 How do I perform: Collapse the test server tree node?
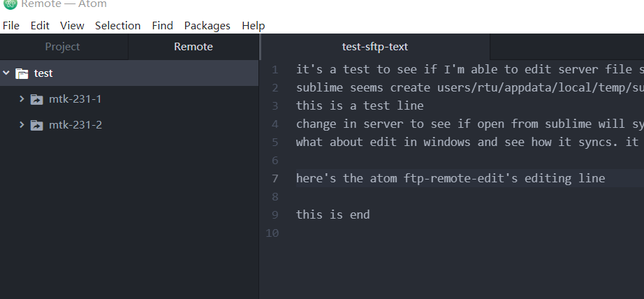[6, 73]
